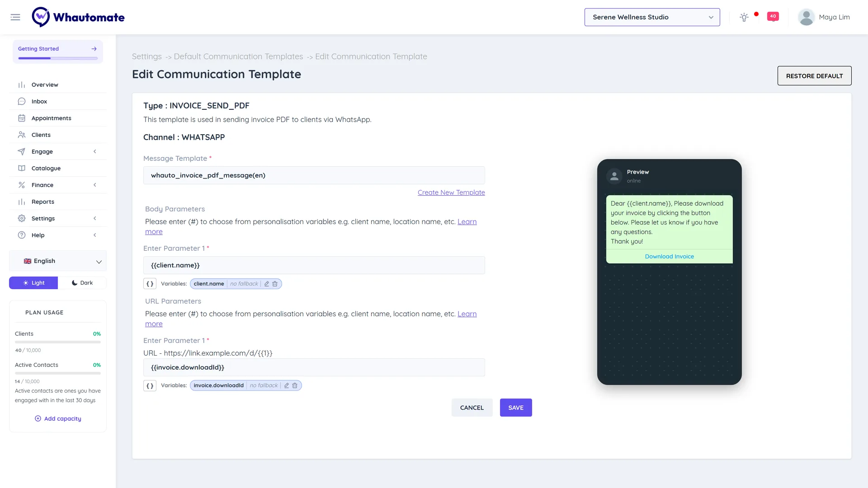Switch to Light theme

tap(33, 283)
